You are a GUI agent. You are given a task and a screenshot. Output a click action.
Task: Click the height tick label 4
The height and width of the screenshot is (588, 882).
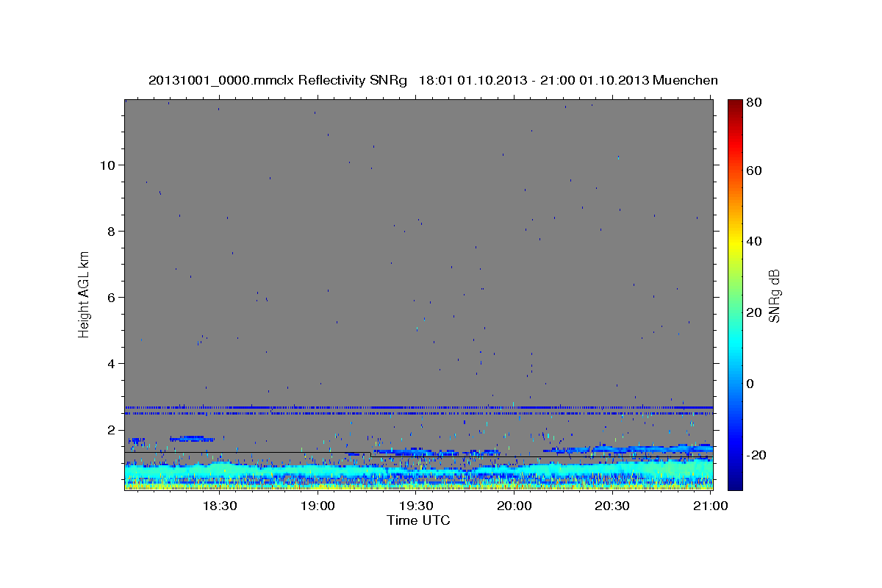pyautogui.click(x=110, y=363)
